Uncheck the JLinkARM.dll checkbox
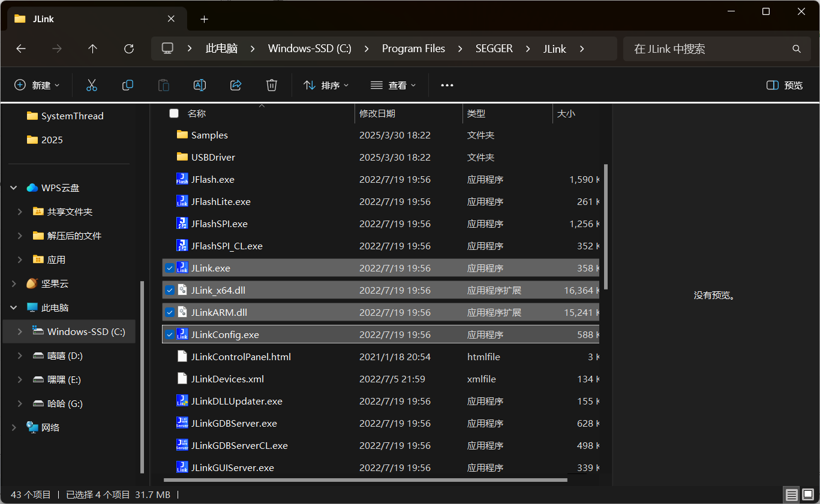This screenshot has width=820, height=504. (x=170, y=312)
